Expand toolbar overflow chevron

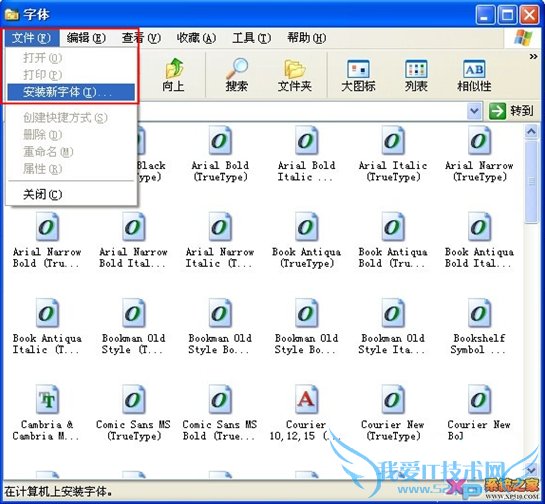[533, 56]
